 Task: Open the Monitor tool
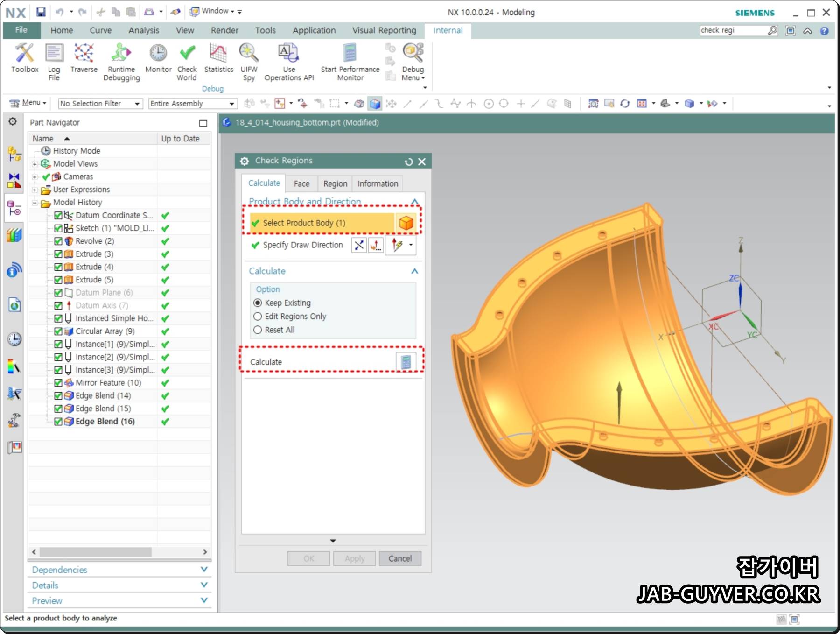(x=158, y=58)
